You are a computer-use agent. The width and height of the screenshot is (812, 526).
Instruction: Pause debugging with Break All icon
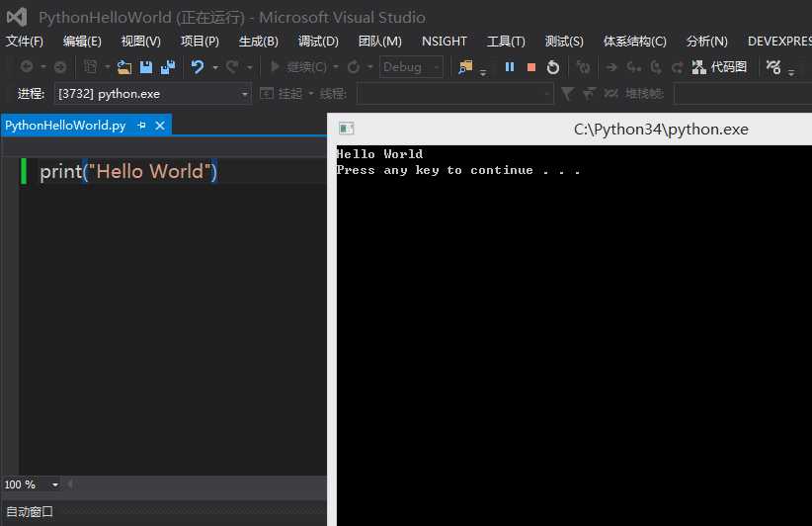(x=510, y=67)
